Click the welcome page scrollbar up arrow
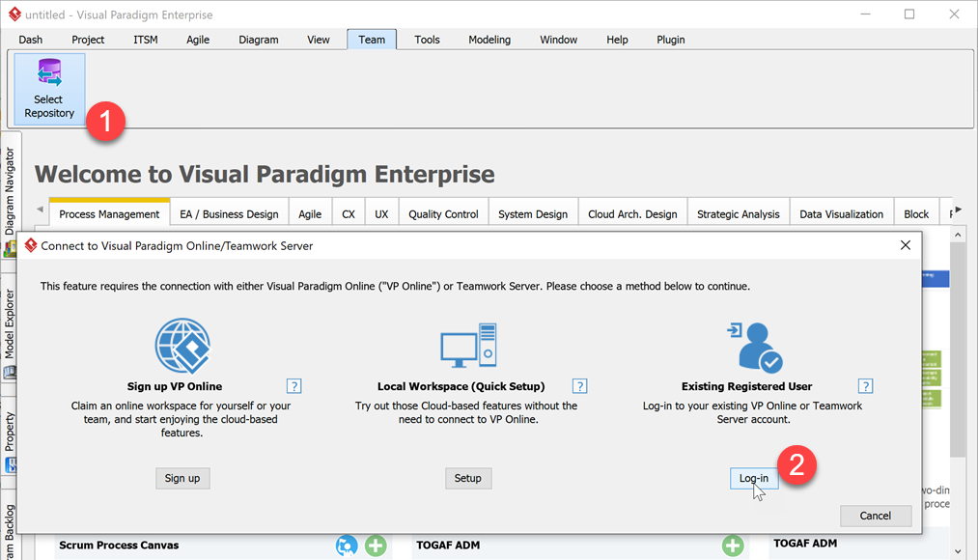978x560 pixels. [x=958, y=235]
